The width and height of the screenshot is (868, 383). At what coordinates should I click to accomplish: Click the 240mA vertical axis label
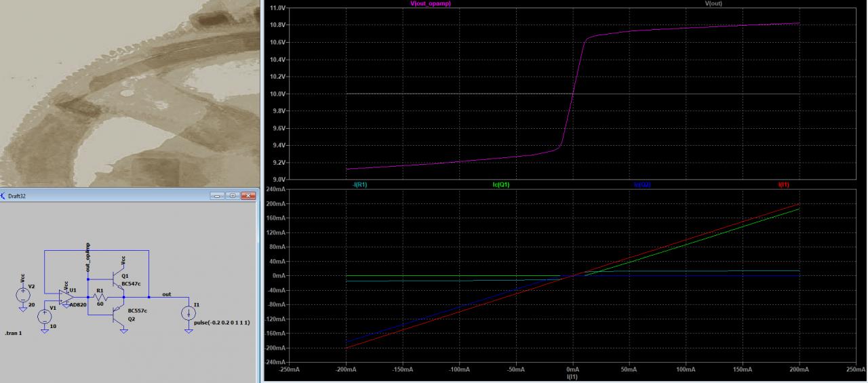tap(275, 189)
